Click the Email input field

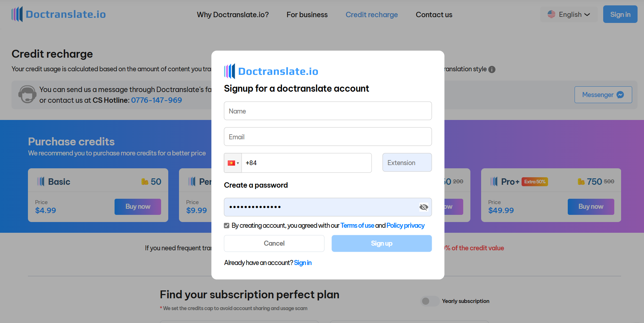point(328,137)
